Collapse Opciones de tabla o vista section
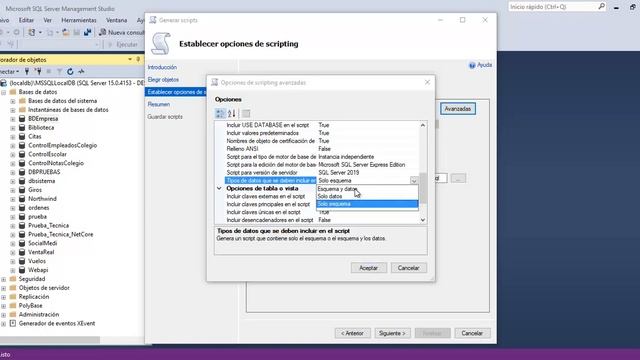 click(x=219, y=189)
